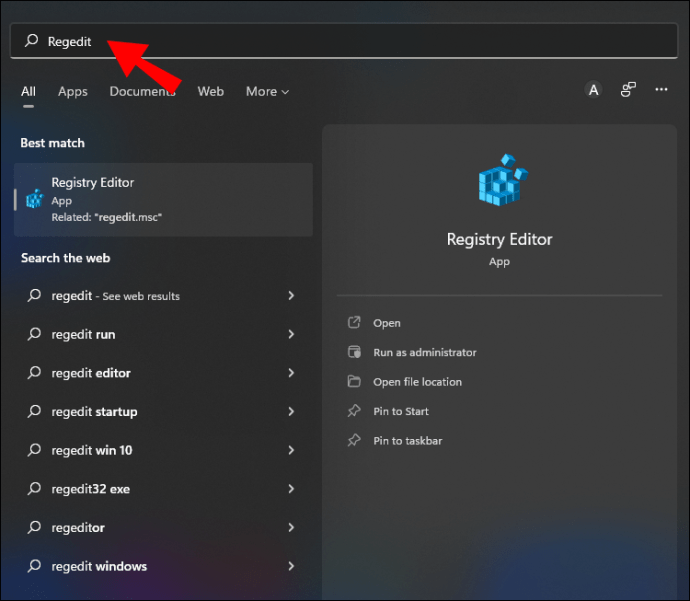Switch to the Apps tab
690x601 pixels.
(73, 92)
